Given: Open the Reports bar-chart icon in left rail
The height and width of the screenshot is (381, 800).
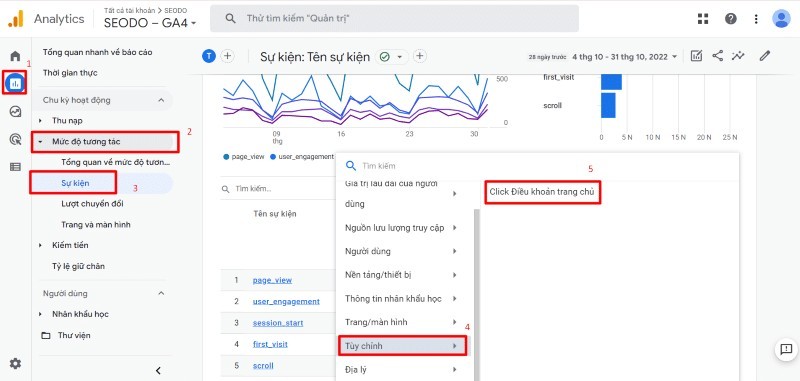Looking at the screenshot, I should click(15, 83).
